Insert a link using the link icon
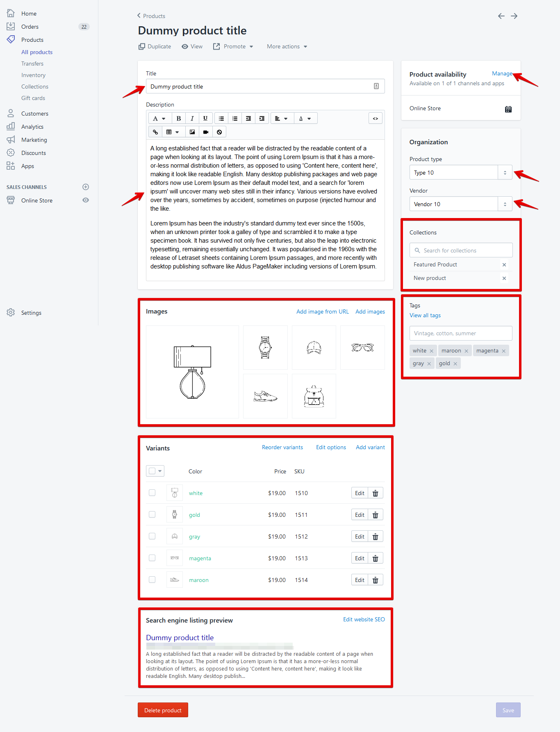The image size is (560, 732). (155, 132)
